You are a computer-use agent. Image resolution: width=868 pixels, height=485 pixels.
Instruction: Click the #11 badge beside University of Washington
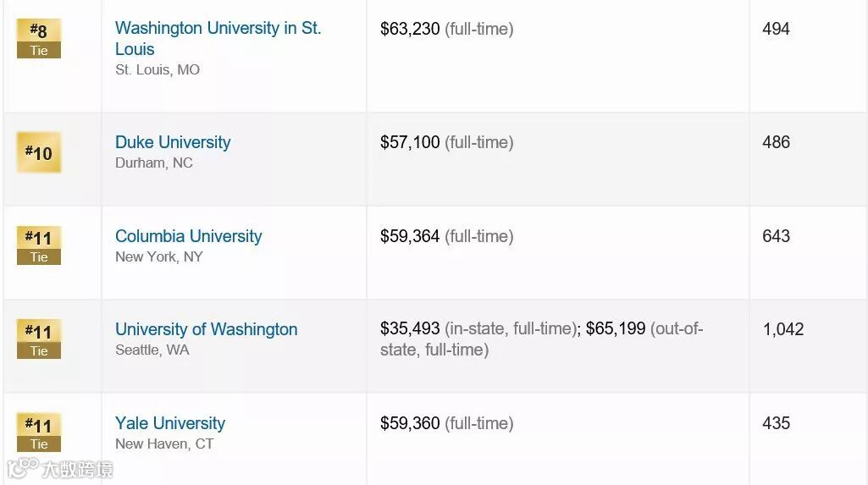click(x=39, y=339)
